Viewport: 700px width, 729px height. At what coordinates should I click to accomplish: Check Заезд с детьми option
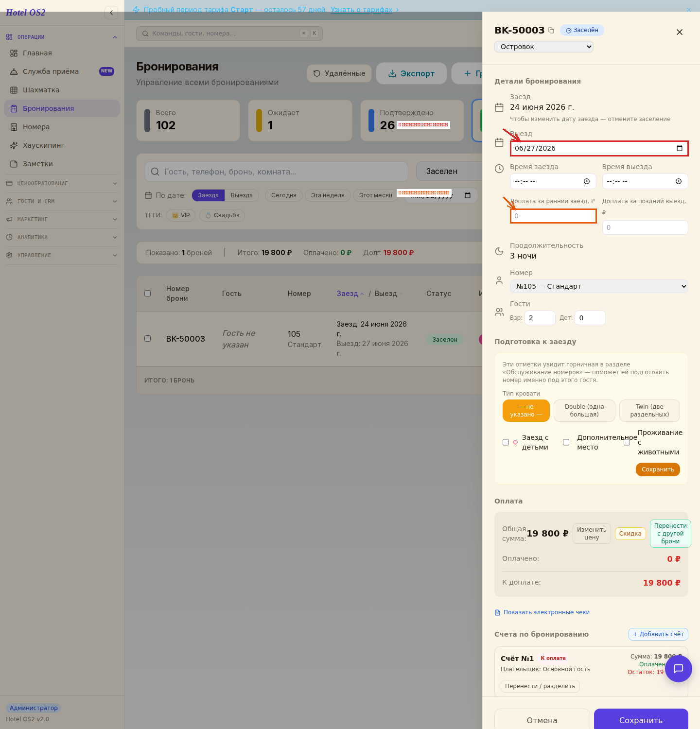click(x=506, y=442)
